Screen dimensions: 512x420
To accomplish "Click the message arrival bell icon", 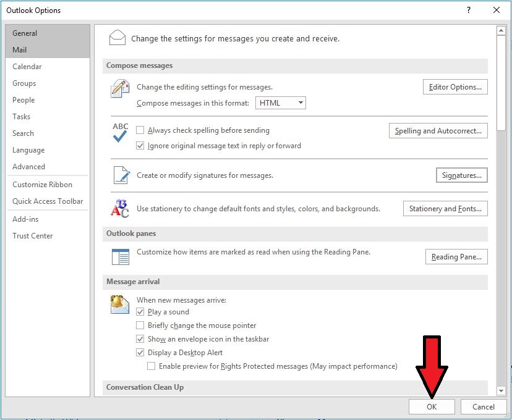I will click(x=120, y=304).
